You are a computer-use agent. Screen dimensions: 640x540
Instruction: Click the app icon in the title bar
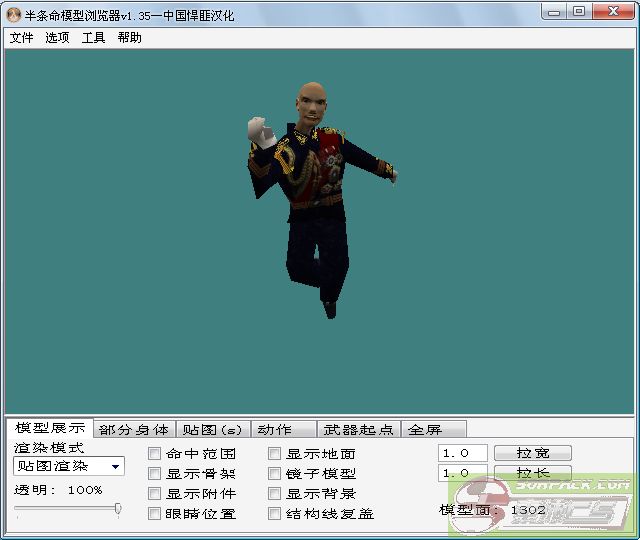pos(14,11)
